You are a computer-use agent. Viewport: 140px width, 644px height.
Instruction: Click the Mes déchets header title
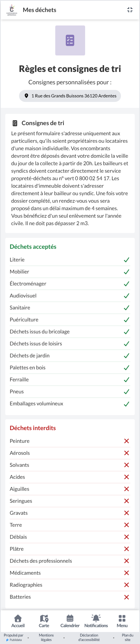40,10
